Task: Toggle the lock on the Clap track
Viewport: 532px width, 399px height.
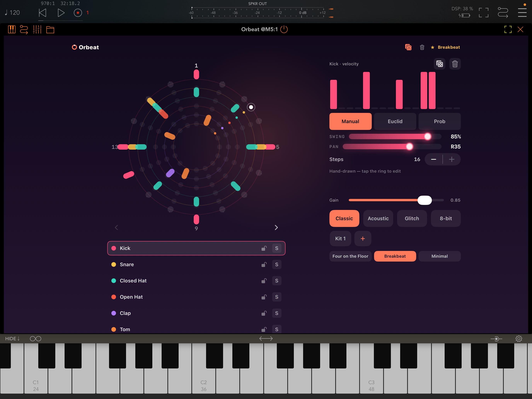Action: tap(264, 313)
